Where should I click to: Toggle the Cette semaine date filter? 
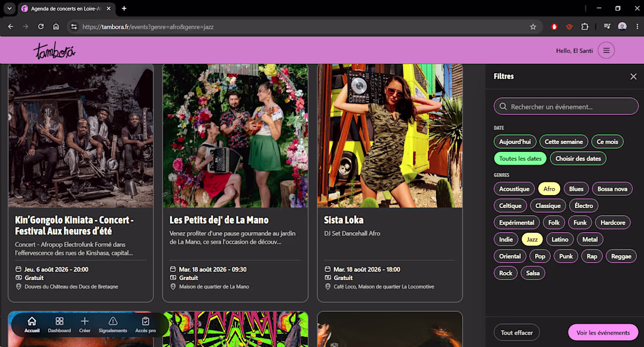click(563, 142)
